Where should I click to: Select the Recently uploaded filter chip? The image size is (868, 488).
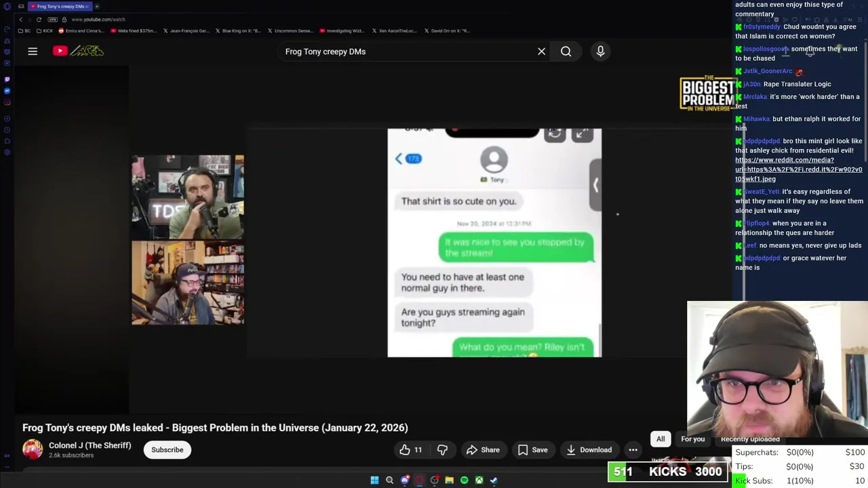[x=750, y=439]
